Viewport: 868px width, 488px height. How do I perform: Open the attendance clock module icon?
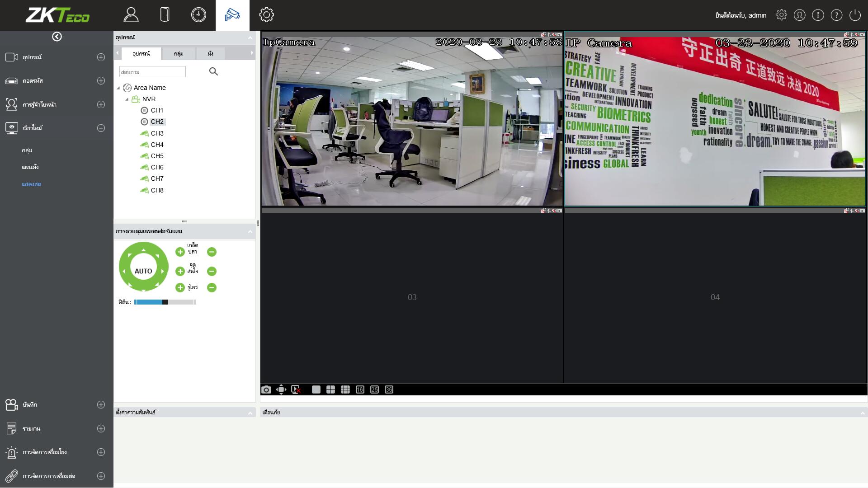pyautogui.click(x=198, y=15)
